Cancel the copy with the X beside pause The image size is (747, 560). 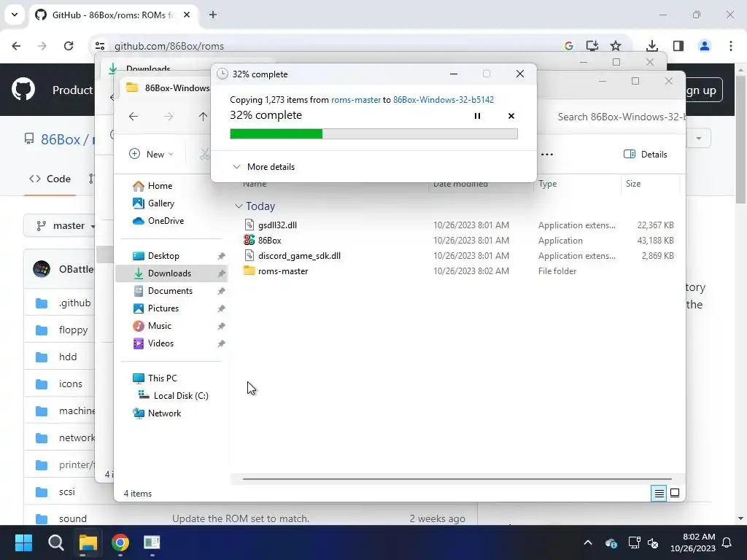tap(511, 116)
